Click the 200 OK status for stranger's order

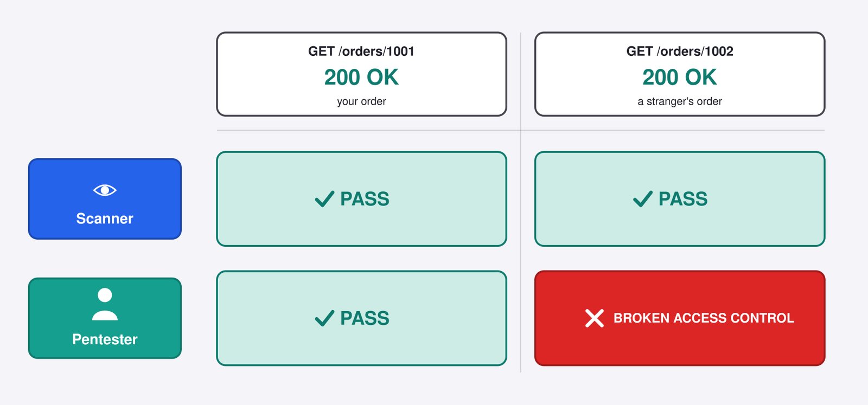click(680, 77)
